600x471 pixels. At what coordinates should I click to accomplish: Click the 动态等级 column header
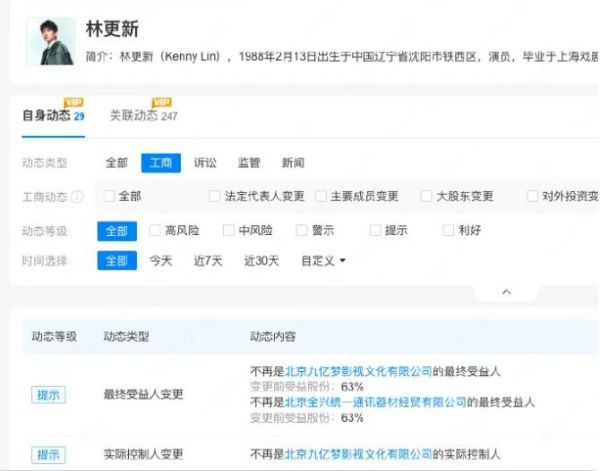54,337
